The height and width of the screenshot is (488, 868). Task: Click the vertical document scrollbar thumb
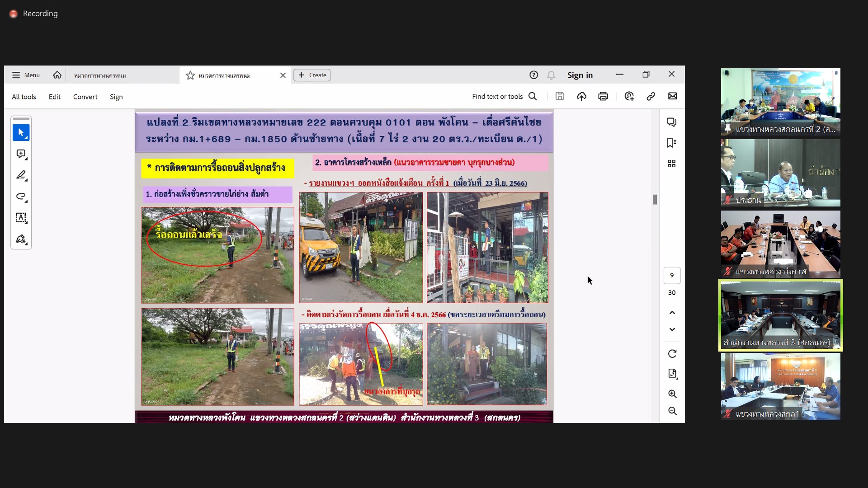pyautogui.click(x=655, y=199)
